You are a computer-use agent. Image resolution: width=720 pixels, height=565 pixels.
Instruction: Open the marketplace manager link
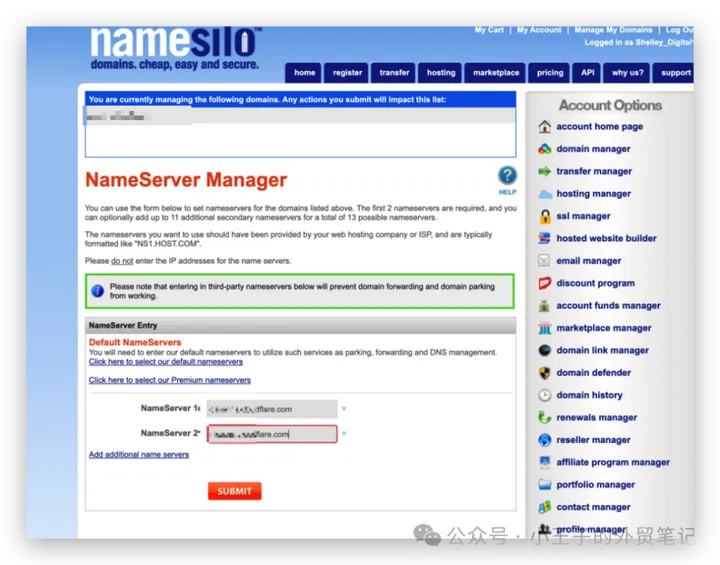(x=604, y=328)
